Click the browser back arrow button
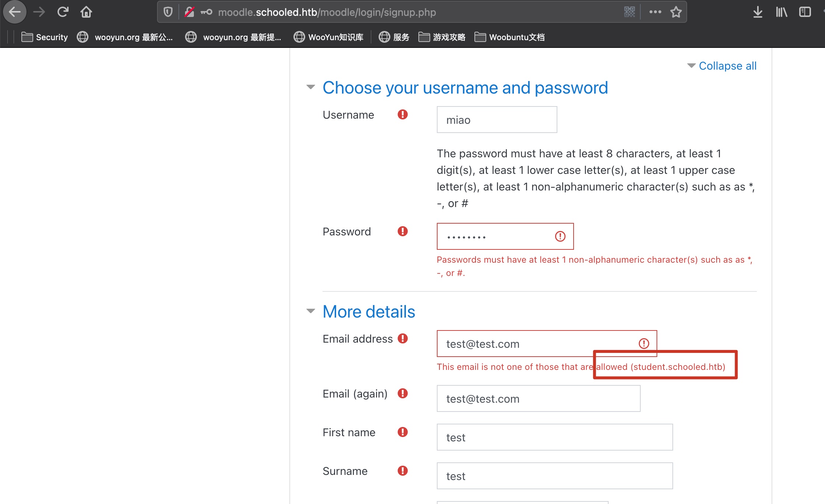Screen dimensions: 825x504 click(x=15, y=12)
